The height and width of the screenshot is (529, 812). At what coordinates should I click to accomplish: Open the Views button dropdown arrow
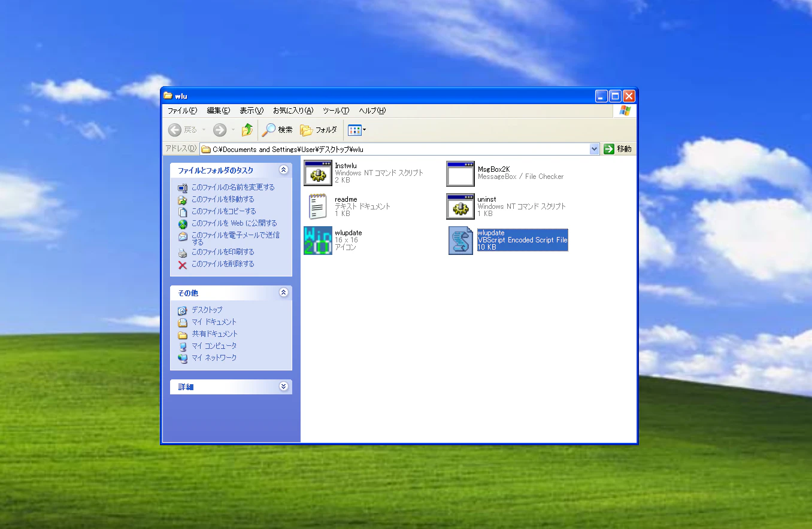[364, 130]
